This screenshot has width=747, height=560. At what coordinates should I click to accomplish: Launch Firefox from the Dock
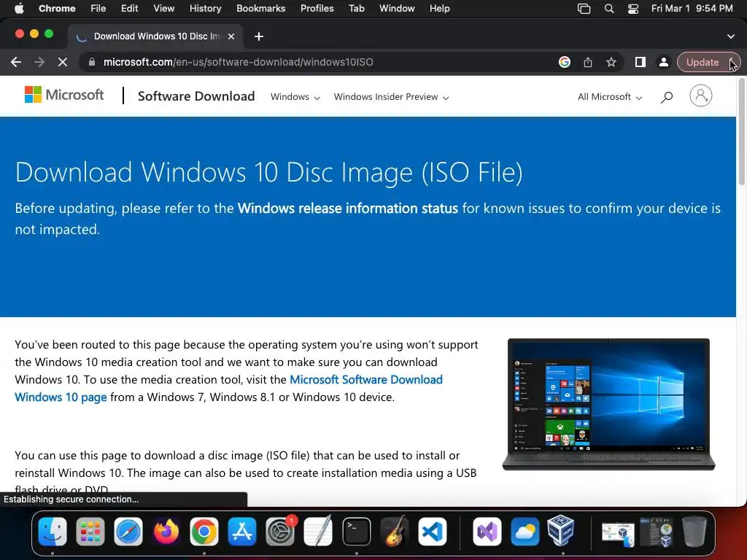(166, 532)
